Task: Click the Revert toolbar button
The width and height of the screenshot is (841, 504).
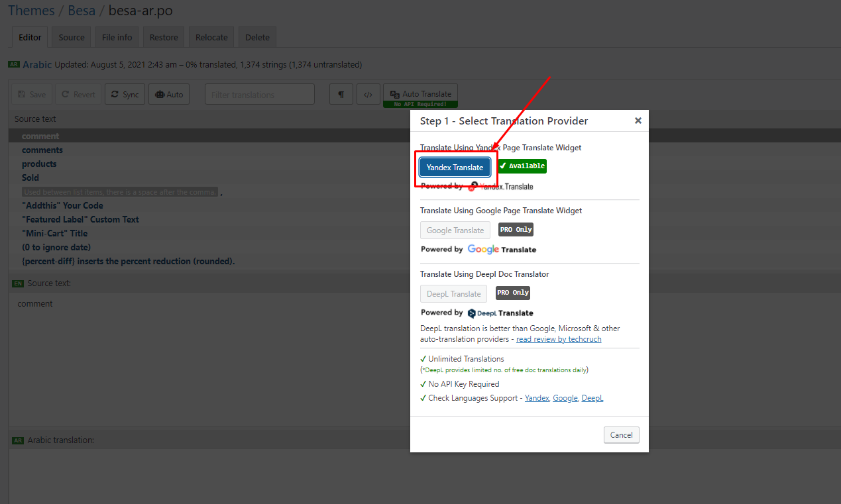Action: pyautogui.click(x=78, y=95)
